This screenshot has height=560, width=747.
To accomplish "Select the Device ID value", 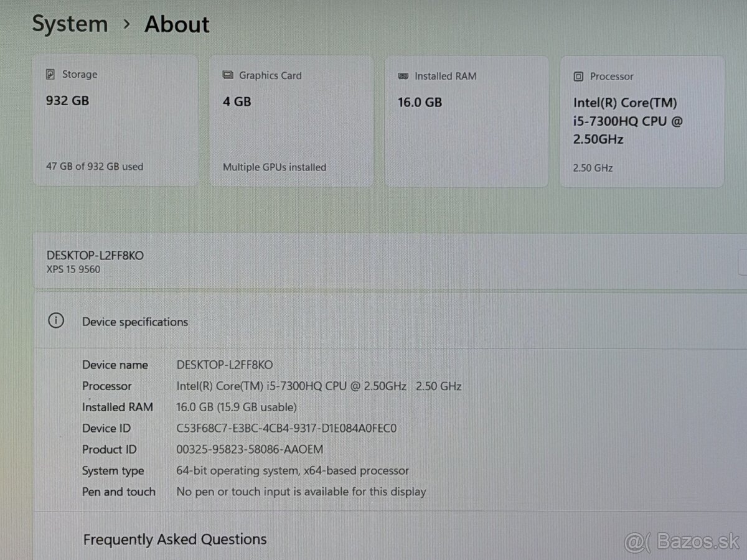I will point(287,428).
